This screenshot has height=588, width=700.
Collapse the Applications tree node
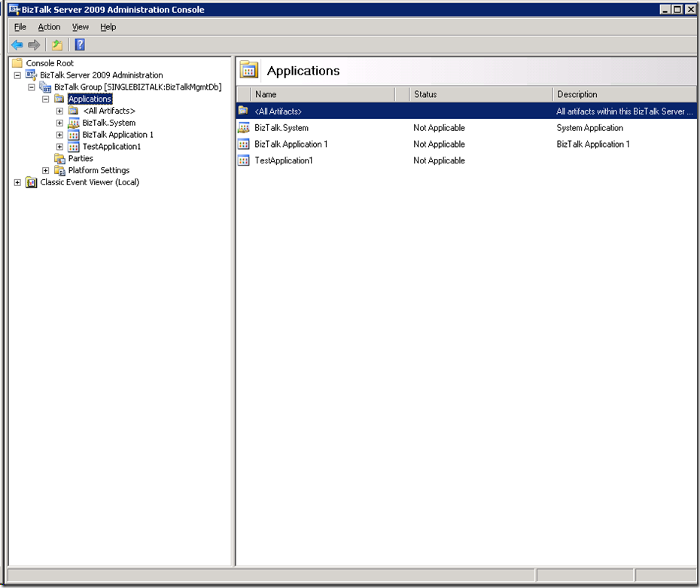tap(45, 99)
